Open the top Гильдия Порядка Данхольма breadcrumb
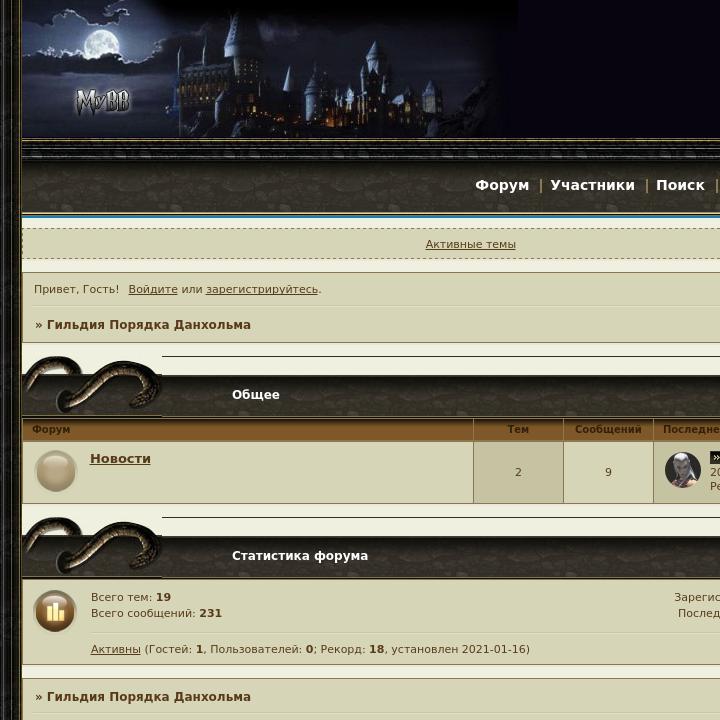 coord(149,325)
